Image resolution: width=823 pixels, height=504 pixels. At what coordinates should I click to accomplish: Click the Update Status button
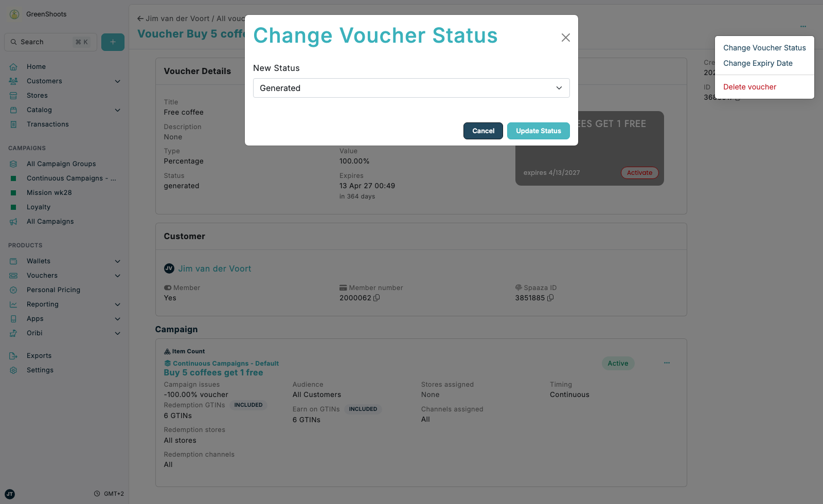pos(538,131)
